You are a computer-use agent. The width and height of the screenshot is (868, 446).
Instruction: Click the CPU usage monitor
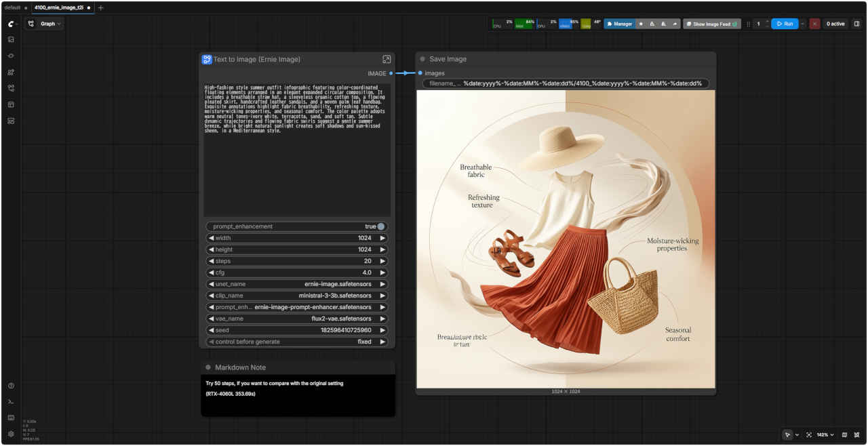click(x=502, y=24)
